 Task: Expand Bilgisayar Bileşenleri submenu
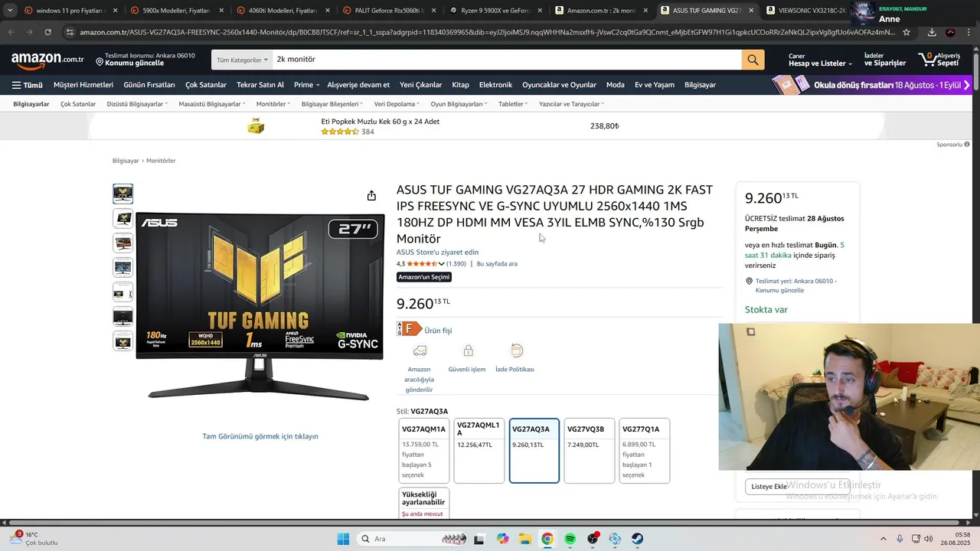coord(332,104)
